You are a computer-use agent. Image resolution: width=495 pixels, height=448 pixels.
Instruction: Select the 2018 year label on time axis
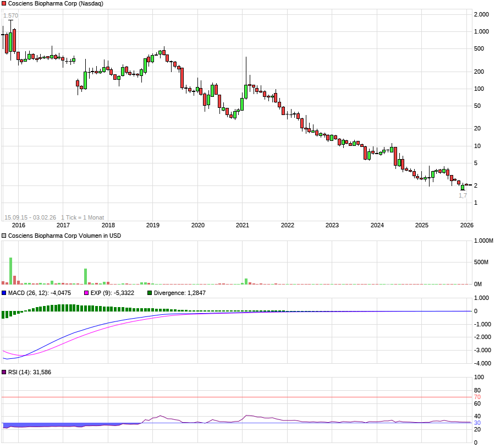(x=108, y=225)
